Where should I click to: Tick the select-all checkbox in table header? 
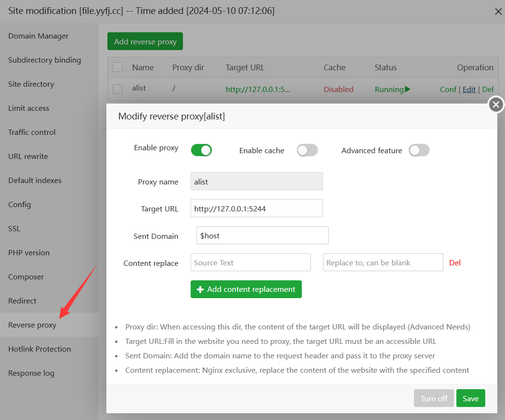click(x=117, y=67)
